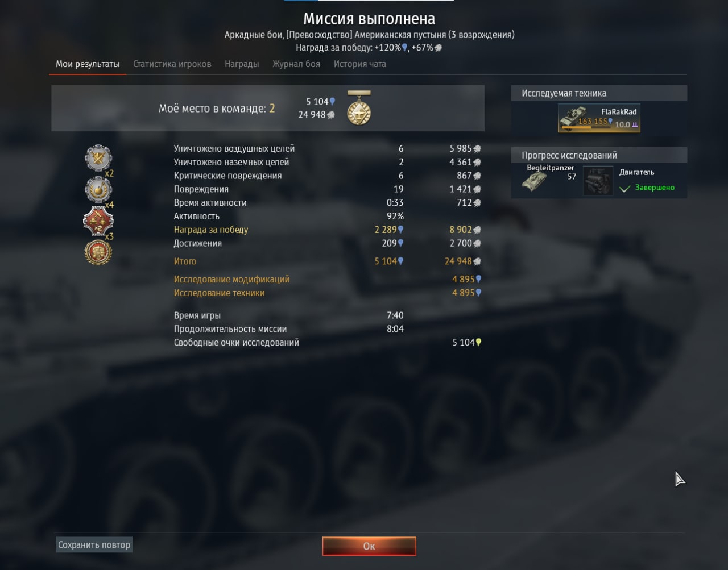Click the Исследование модификаций row
Screen dimensions: 728x570
click(x=327, y=279)
